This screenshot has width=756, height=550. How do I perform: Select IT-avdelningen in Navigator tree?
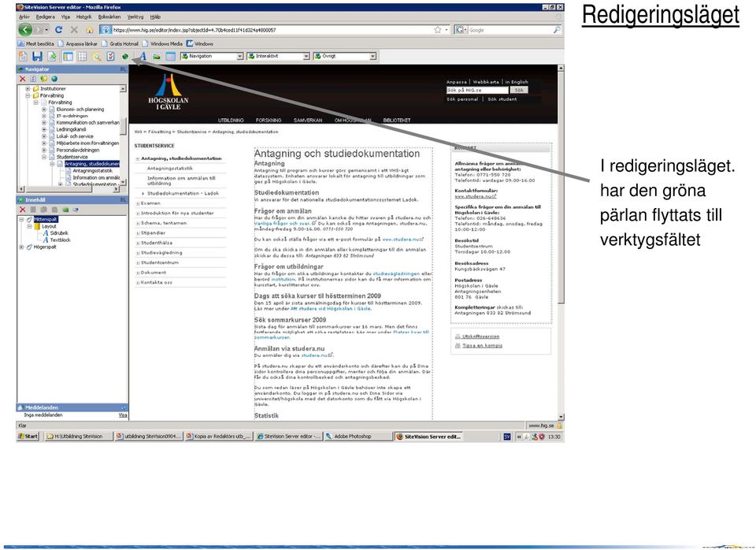coord(72,117)
